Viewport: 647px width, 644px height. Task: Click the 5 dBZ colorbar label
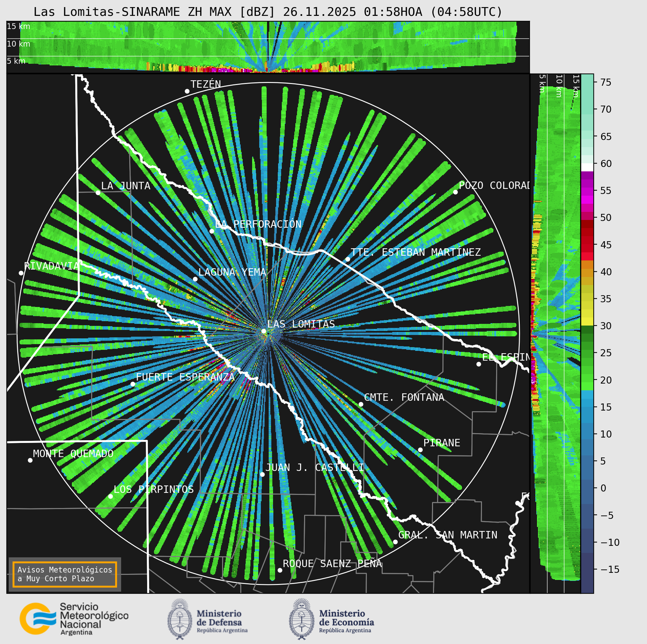pos(603,461)
